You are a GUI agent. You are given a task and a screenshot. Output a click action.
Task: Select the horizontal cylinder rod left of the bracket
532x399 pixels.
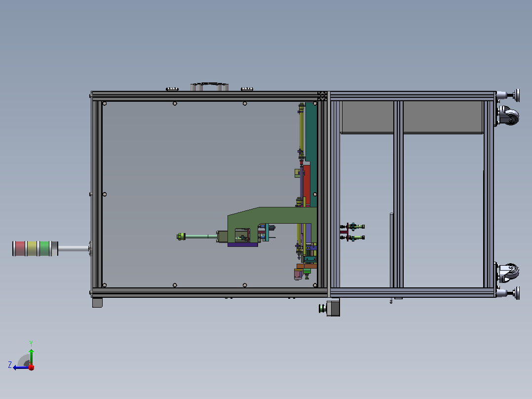coord(201,237)
